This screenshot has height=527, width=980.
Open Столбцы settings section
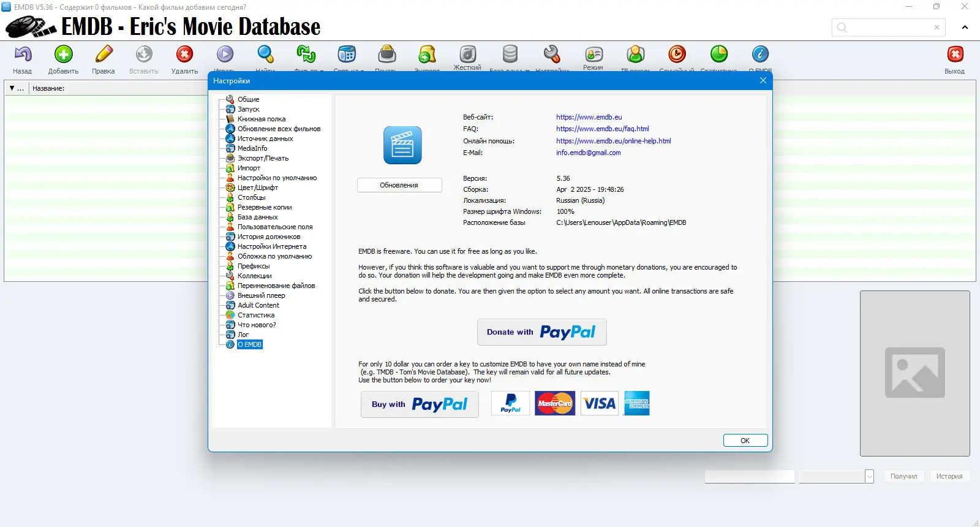[x=251, y=197]
